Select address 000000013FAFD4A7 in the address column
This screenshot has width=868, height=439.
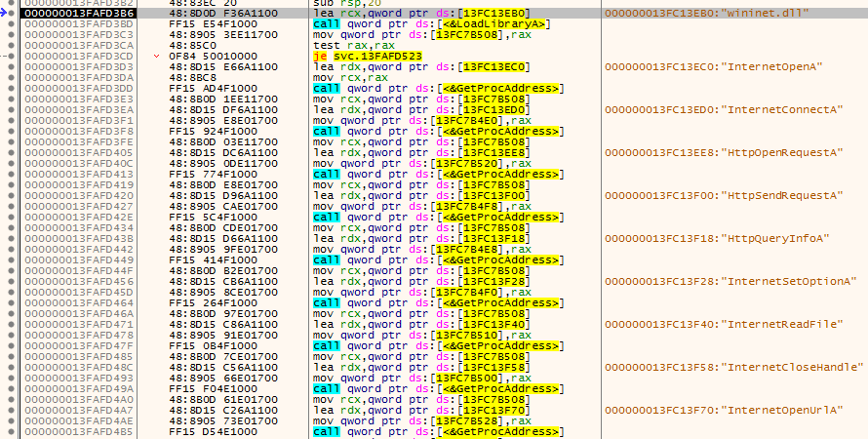79,410
